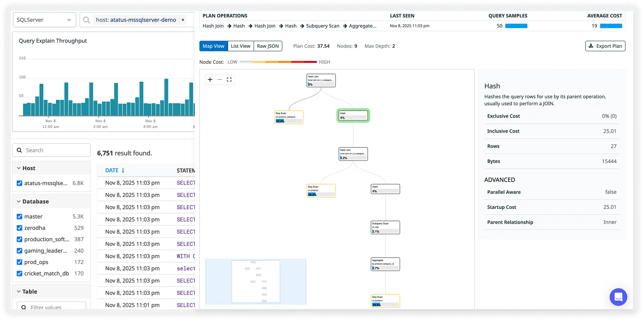Image resolution: width=644 pixels, height=320 pixels.
Task: Zoom out of the plan map
Action: (x=219, y=79)
